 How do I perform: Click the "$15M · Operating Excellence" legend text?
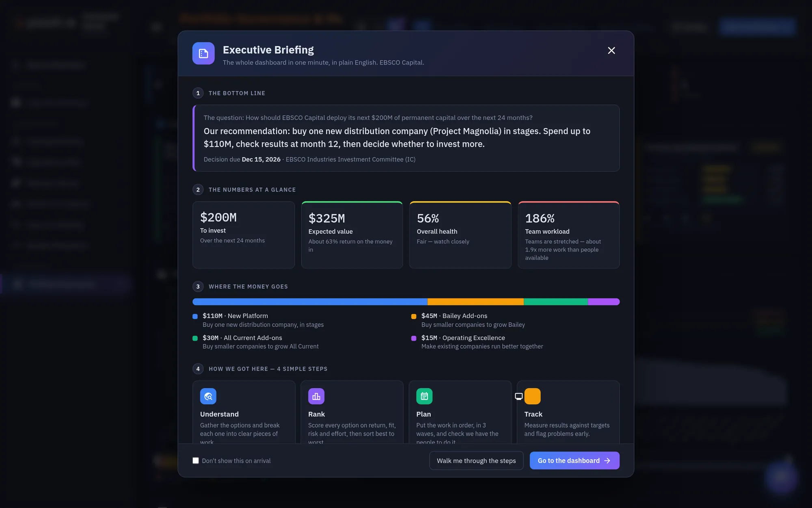463,338
